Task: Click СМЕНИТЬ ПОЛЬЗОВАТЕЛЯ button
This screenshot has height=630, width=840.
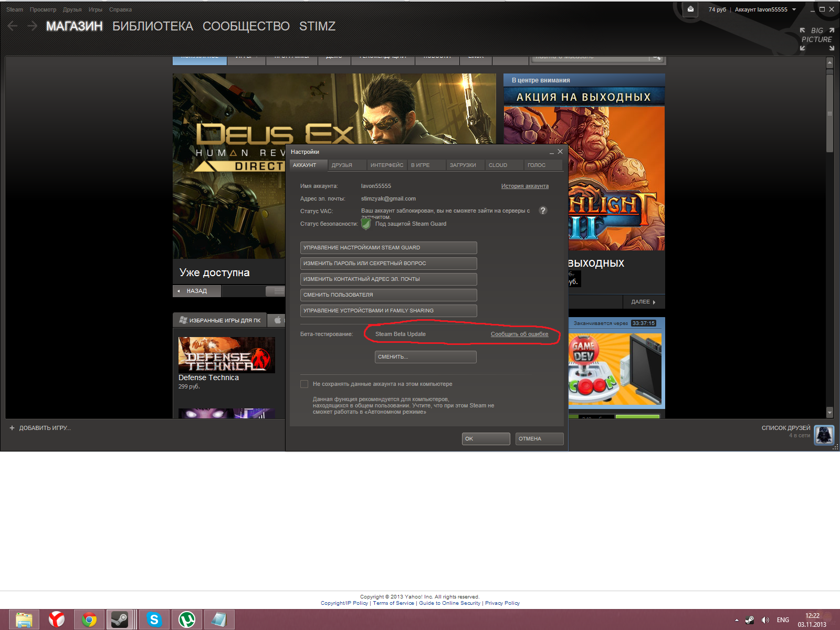Action: pyautogui.click(x=388, y=295)
